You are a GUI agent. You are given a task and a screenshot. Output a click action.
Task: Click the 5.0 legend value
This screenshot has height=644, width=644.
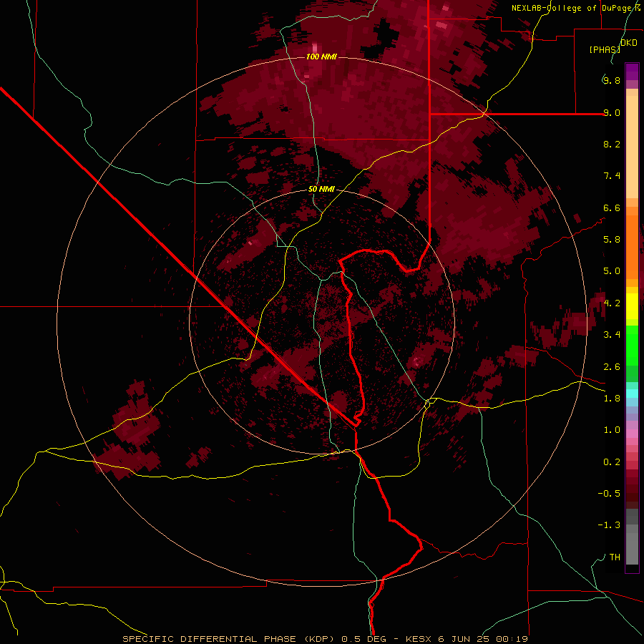click(612, 271)
